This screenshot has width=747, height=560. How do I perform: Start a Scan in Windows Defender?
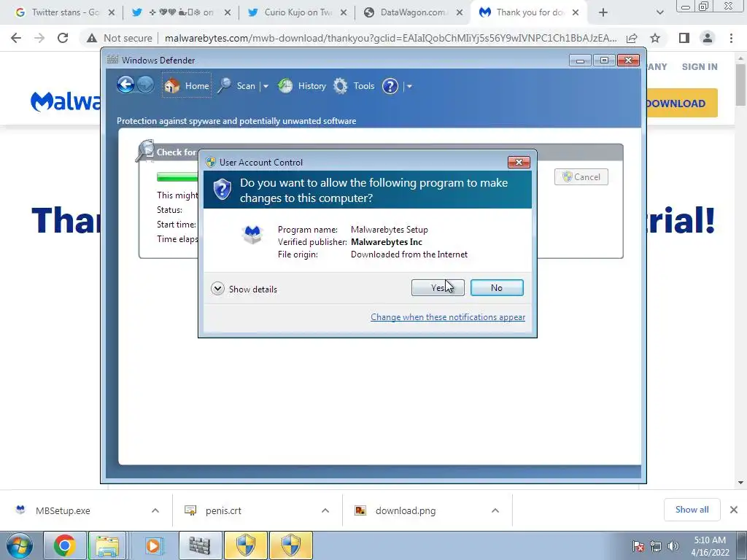(x=237, y=86)
